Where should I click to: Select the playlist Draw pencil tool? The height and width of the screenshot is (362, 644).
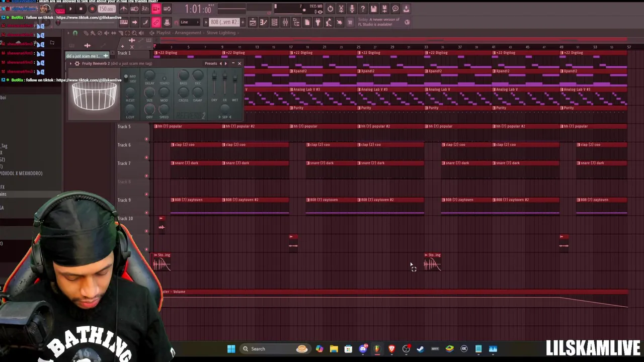pyautogui.click(x=86, y=33)
